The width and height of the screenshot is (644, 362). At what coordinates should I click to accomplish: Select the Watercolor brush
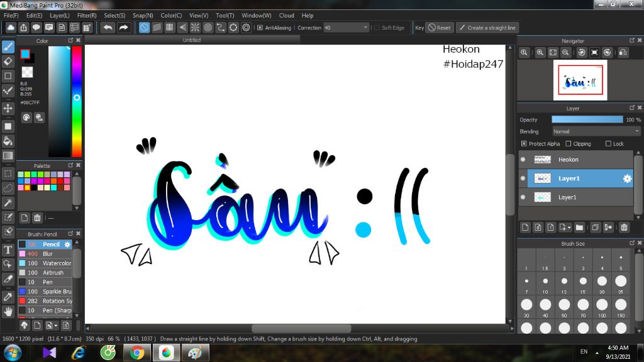pos(45,263)
